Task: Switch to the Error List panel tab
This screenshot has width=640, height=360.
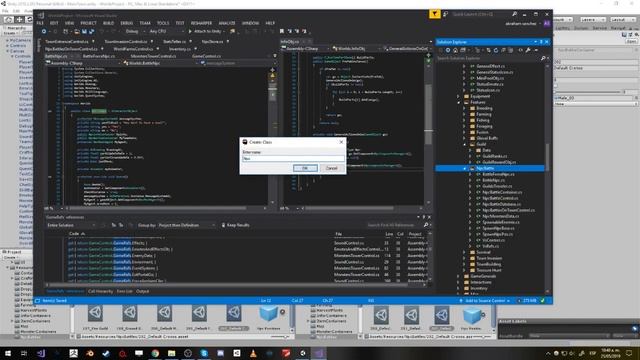Action: pyautogui.click(x=124, y=291)
